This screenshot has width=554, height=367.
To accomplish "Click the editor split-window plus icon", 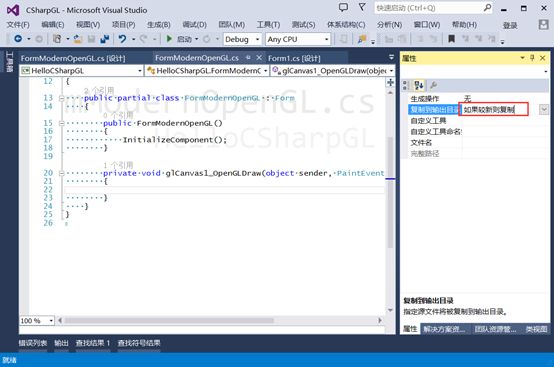I will pos(390,82).
